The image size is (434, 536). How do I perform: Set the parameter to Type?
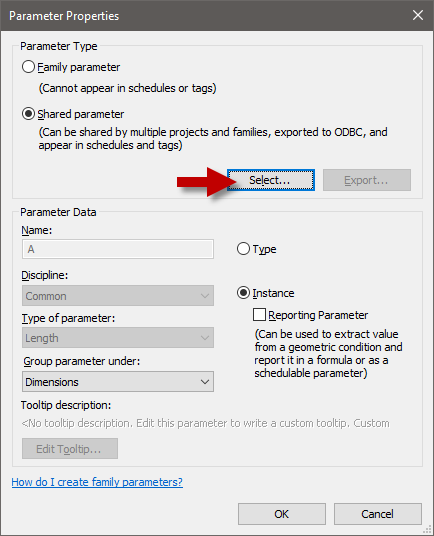tap(243, 249)
